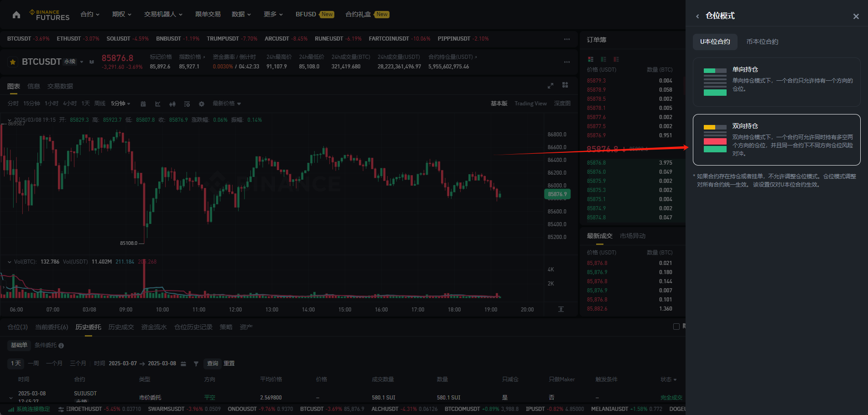Click the home icon in top navigation

16,15
